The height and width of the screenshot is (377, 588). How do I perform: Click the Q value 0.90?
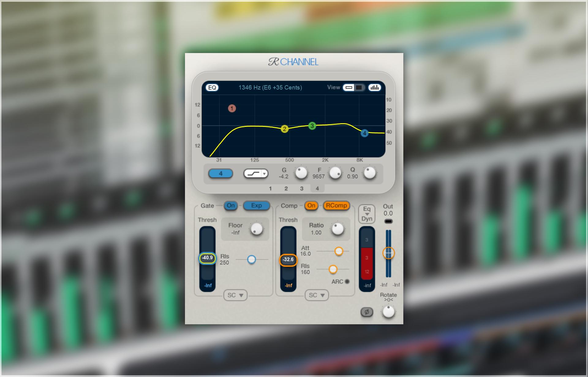[352, 177]
